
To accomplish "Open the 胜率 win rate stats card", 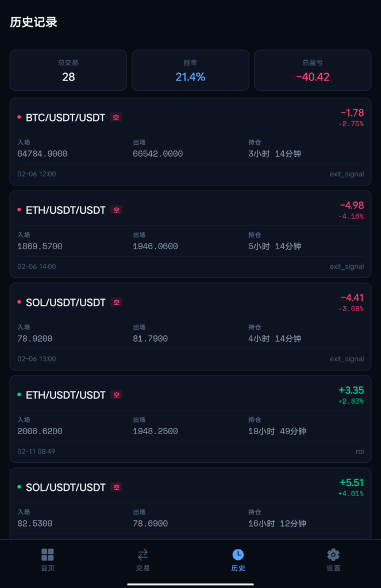I will coord(190,70).
